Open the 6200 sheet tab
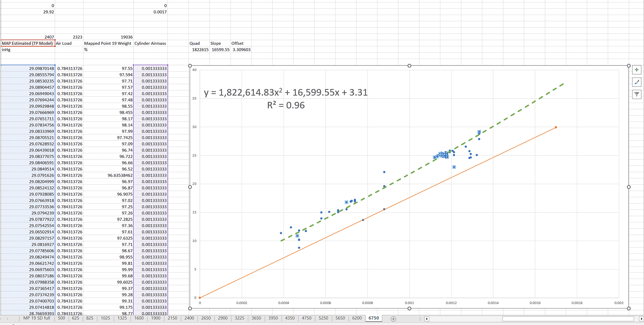The image size is (644, 325). pos(357,318)
